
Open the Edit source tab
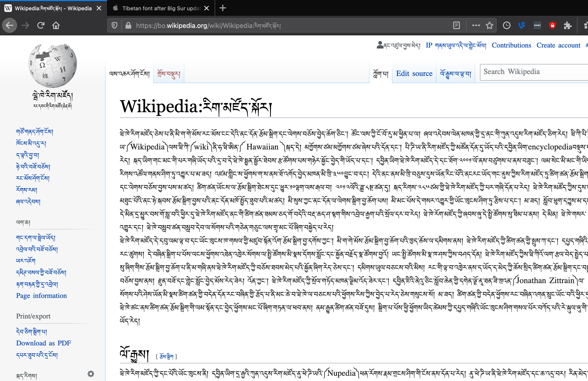(414, 73)
